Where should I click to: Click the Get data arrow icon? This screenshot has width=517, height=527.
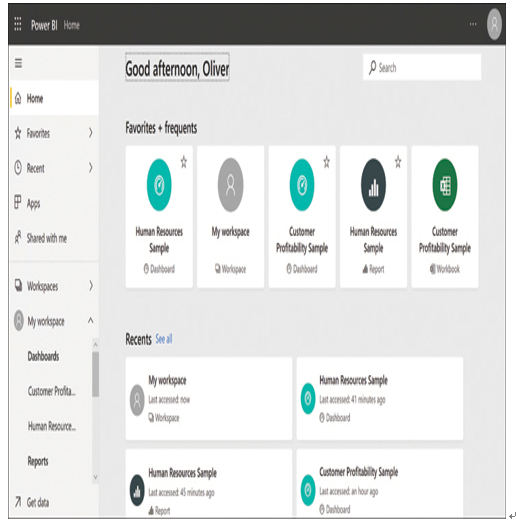click(18, 501)
